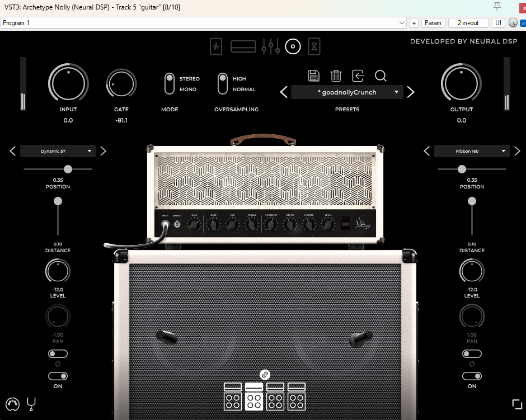
Task: Toggle left microphone ON switch
Action: point(58,376)
